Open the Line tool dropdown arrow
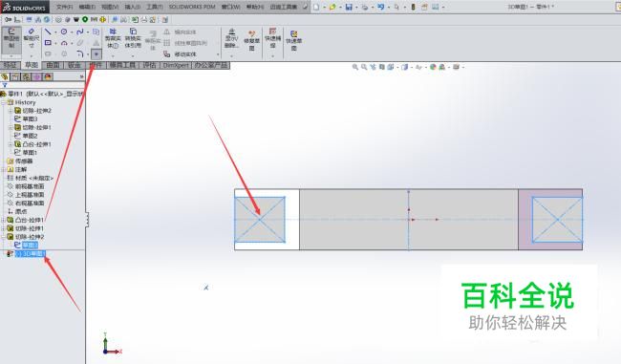 pyautogui.click(x=55, y=32)
